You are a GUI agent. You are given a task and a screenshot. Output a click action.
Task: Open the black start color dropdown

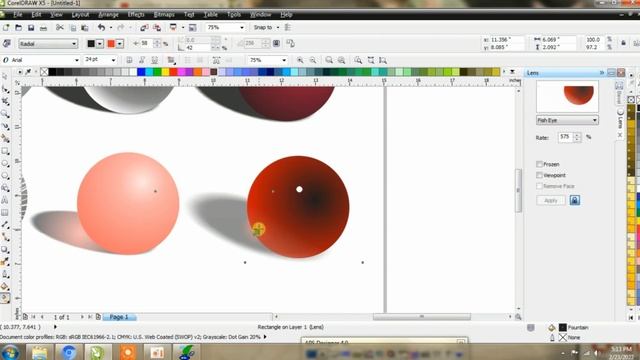pos(100,44)
